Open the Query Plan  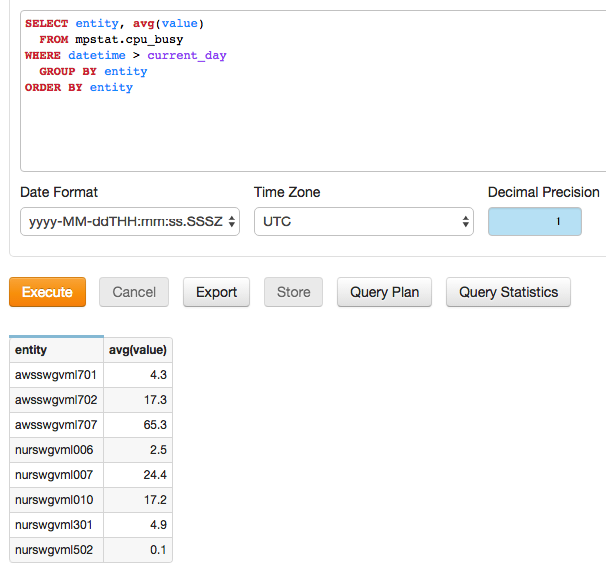pos(385,292)
